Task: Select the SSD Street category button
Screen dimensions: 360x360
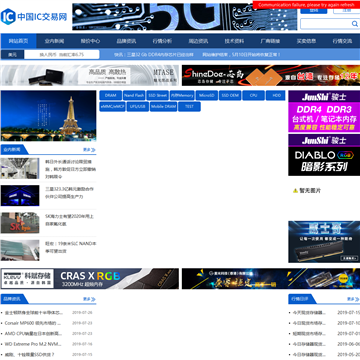Action: (x=157, y=95)
